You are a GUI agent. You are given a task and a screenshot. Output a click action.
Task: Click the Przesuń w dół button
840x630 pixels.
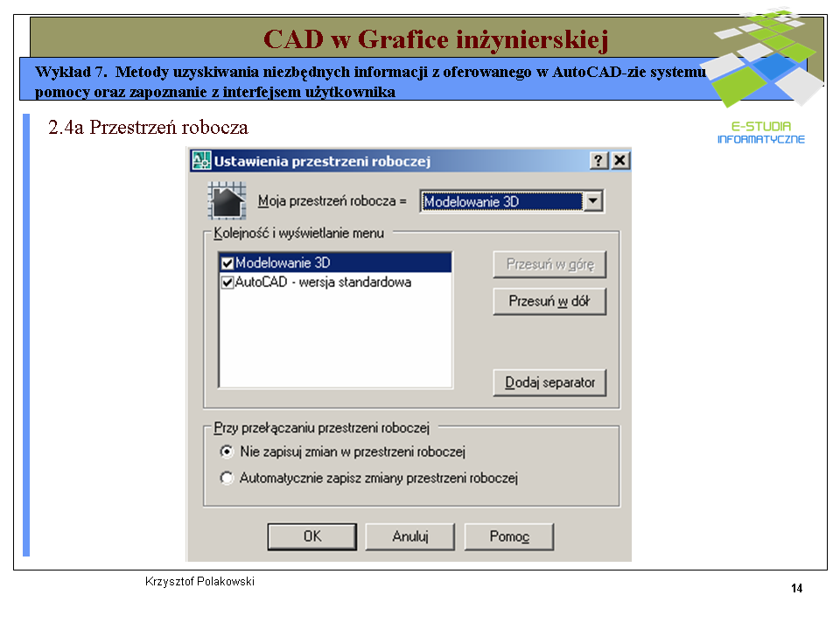549,301
